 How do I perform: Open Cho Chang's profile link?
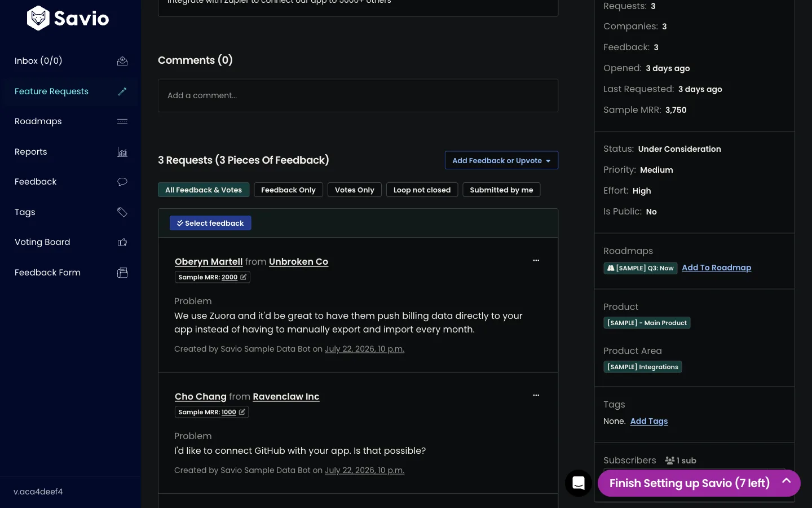[x=201, y=397]
